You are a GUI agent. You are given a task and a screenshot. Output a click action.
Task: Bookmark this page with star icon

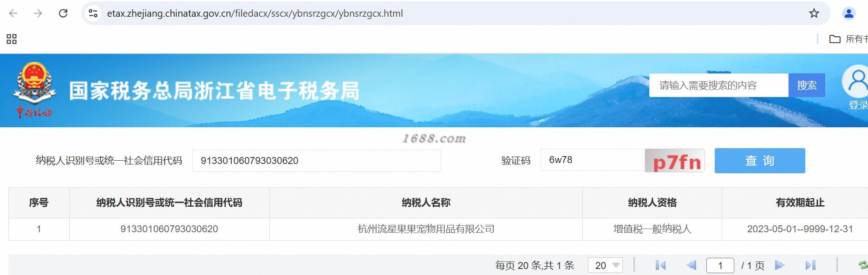[x=814, y=13]
